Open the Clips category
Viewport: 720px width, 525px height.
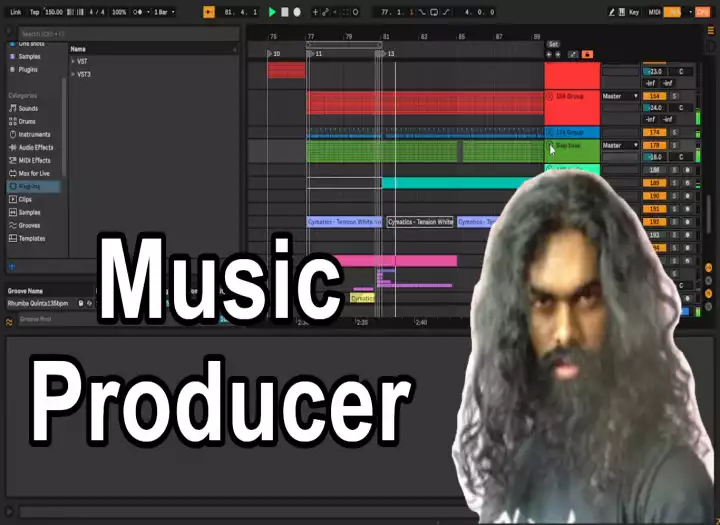pos(25,199)
